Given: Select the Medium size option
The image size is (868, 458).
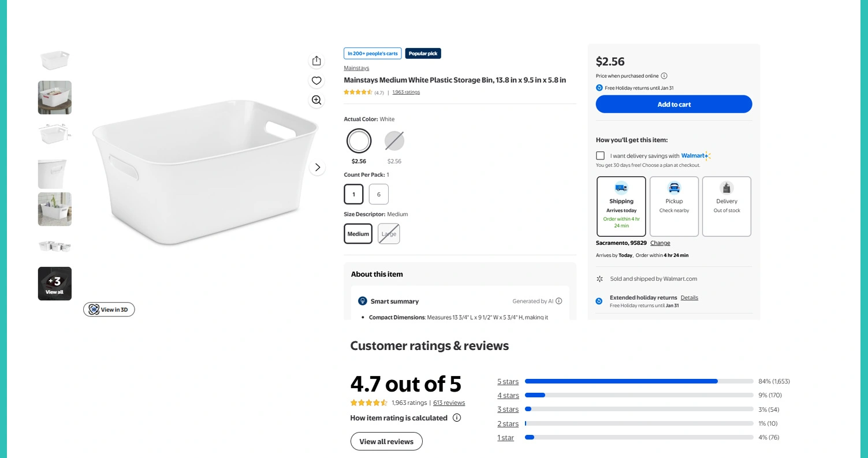Looking at the screenshot, I should pyautogui.click(x=358, y=234).
